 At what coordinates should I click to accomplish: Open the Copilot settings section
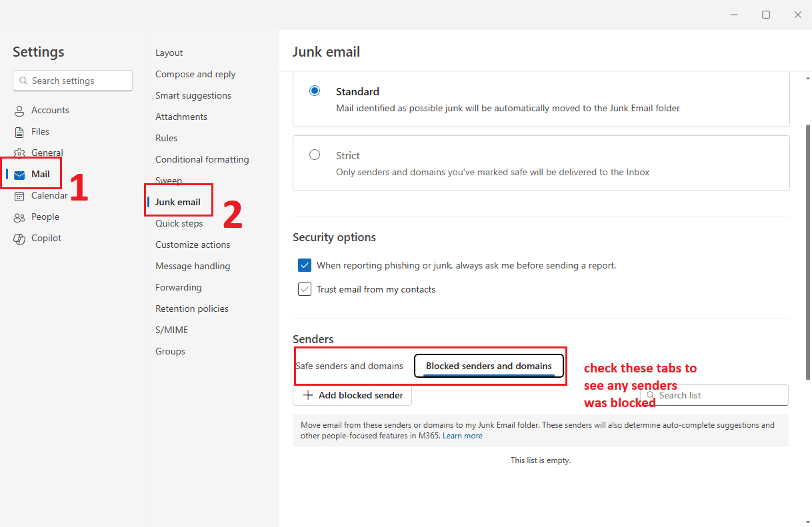(x=45, y=238)
